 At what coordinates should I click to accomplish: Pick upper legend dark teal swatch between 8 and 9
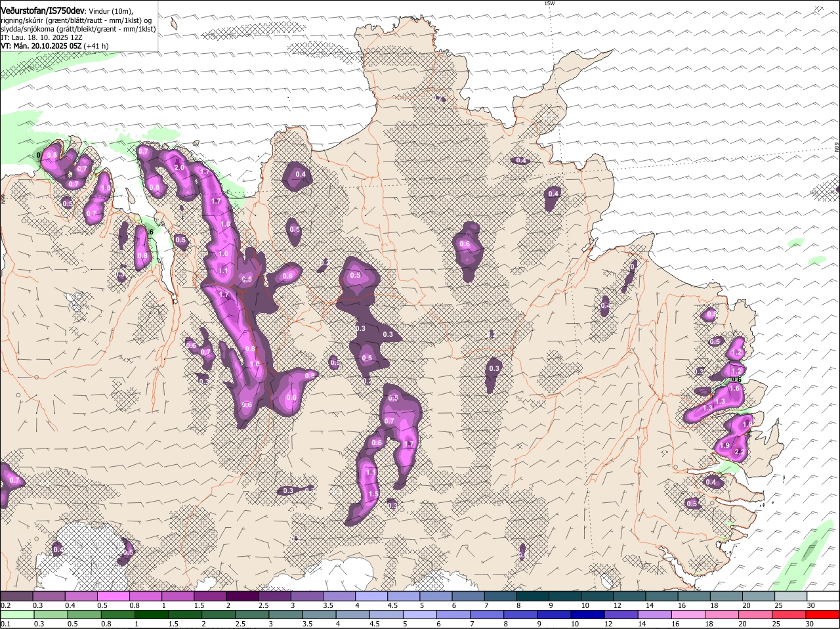pos(534,596)
